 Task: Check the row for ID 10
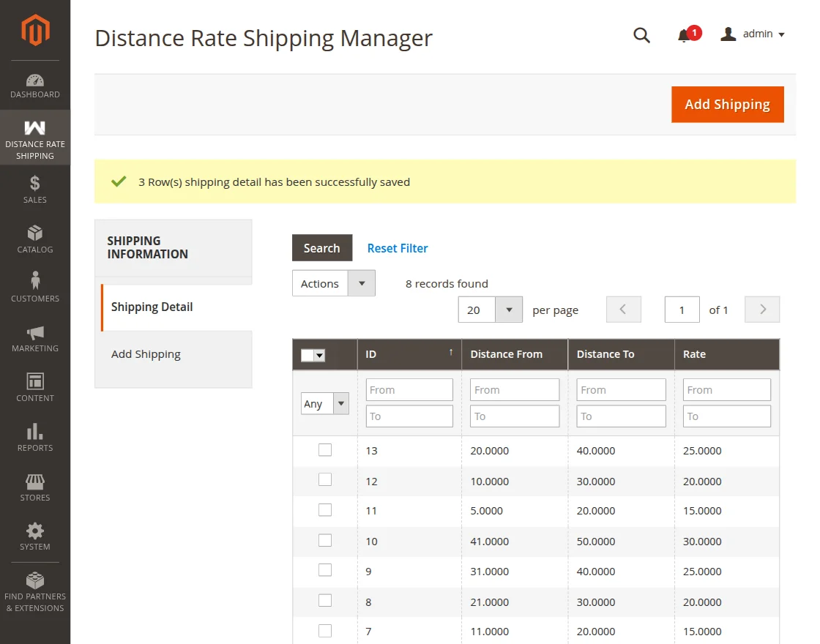click(325, 541)
